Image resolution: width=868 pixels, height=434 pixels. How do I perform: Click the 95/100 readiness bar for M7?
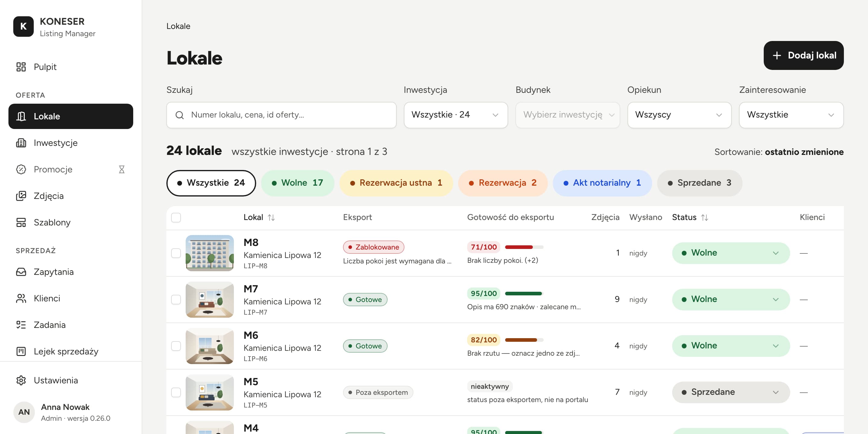click(x=524, y=294)
